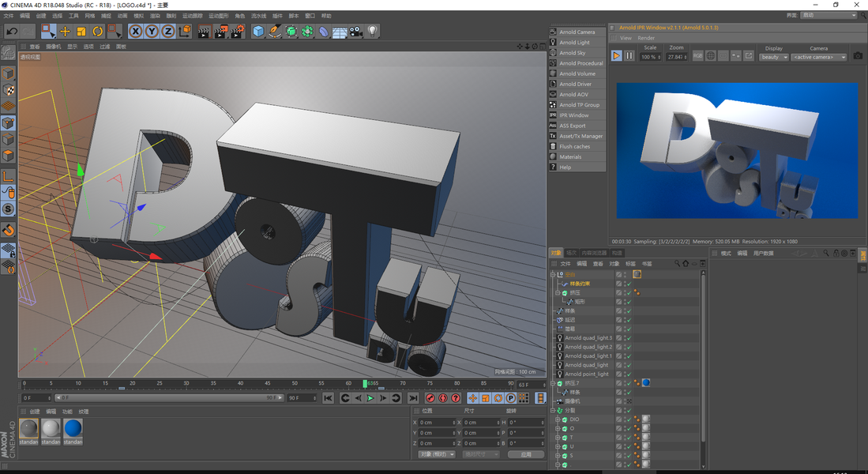Screen dimensions: 868x474
Task: Open the green Subdivision Surface generator icon
Action: [x=291, y=32]
